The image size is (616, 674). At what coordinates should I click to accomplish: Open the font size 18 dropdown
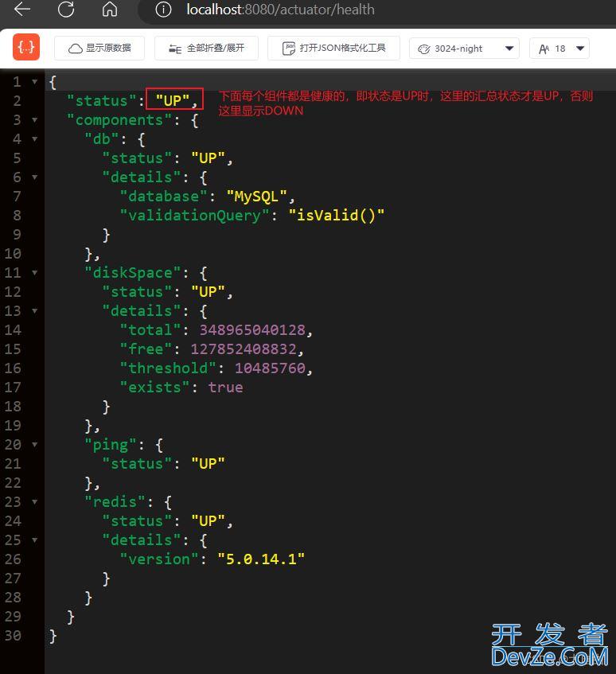pyautogui.click(x=559, y=48)
